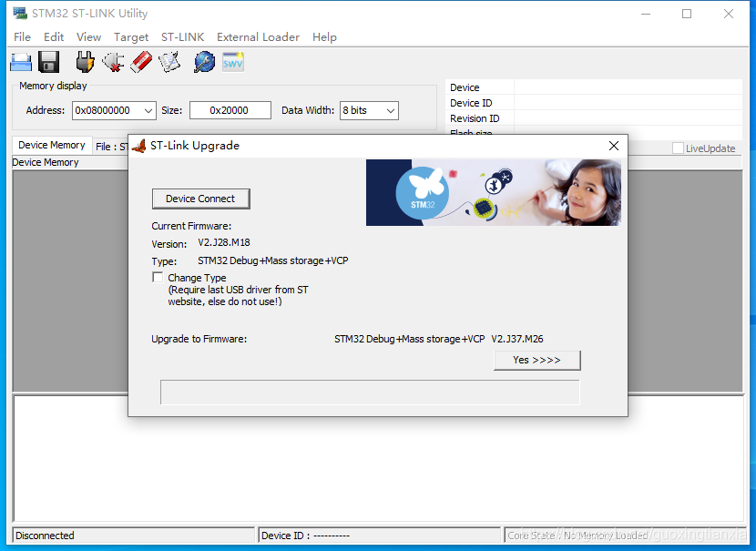The image size is (756, 551).
Task: Minimize the ST-LINK Utility window
Action: pyautogui.click(x=646, y=14)
